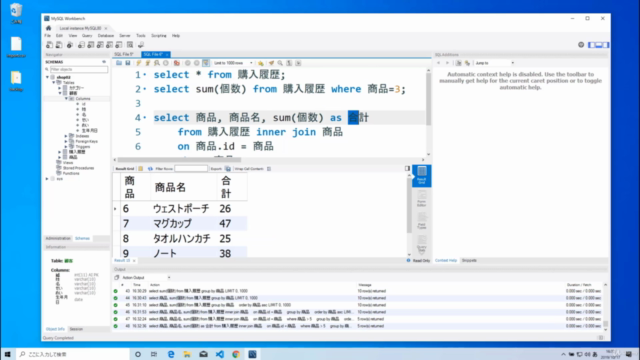This screenshot has width=640, height=360.
Task: Click the Filter Rows input field
Action: pyautogui.click(x=191, y=169)
